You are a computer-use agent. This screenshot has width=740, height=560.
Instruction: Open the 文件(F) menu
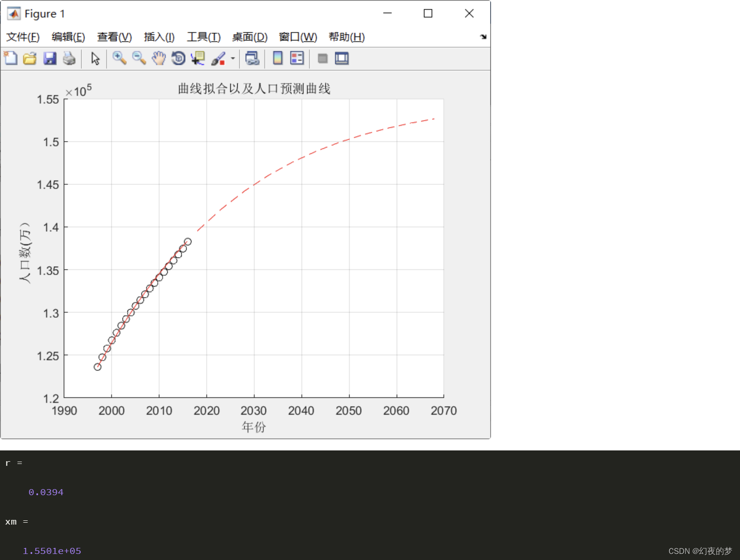click(x=23, y=37)
